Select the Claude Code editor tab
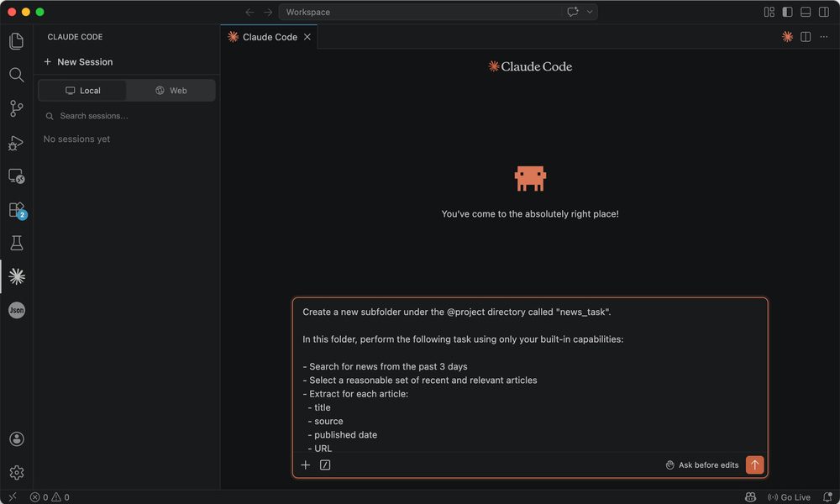 269,37
